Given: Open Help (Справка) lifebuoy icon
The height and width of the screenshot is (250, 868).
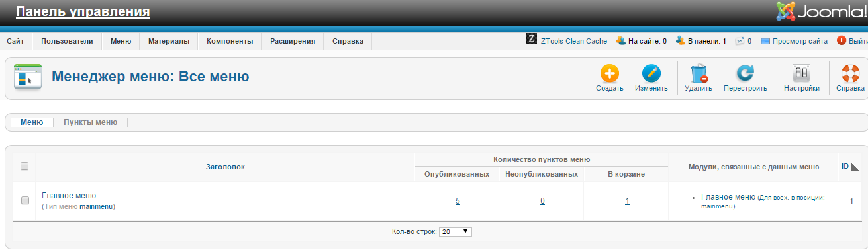Looking at the screenshot, I should click(850, 73).
